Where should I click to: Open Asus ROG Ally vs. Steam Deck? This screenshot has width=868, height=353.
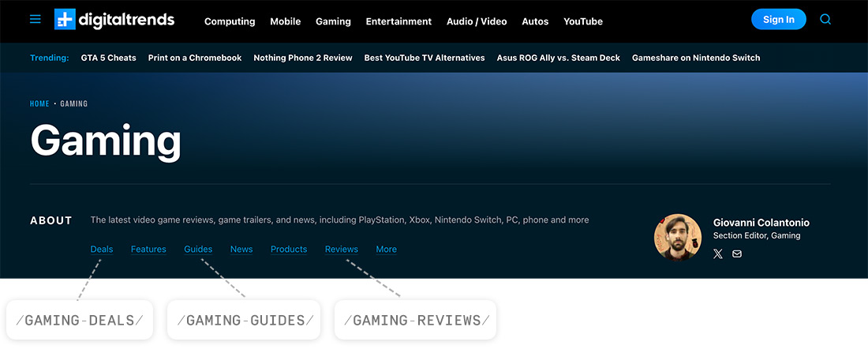559,58
